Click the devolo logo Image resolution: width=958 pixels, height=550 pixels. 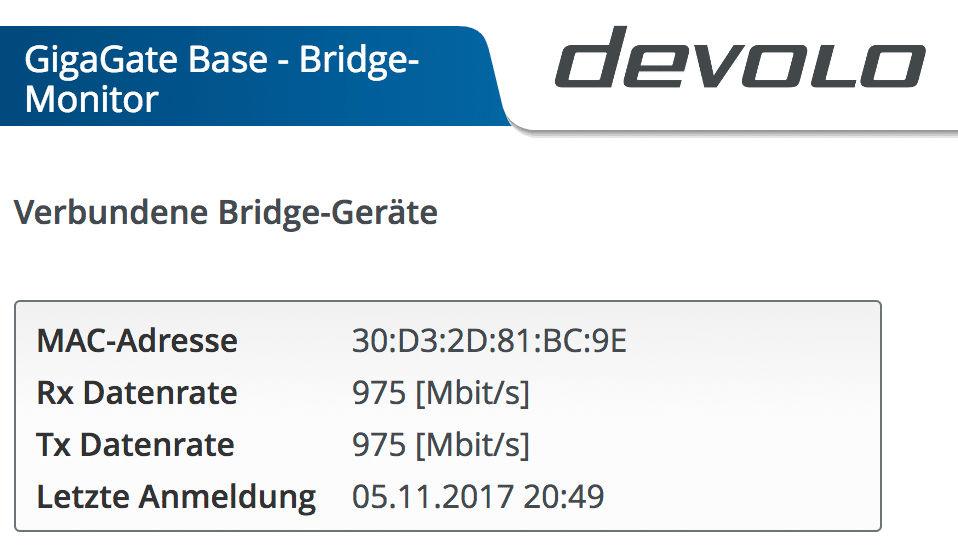(x=740, y=56)
